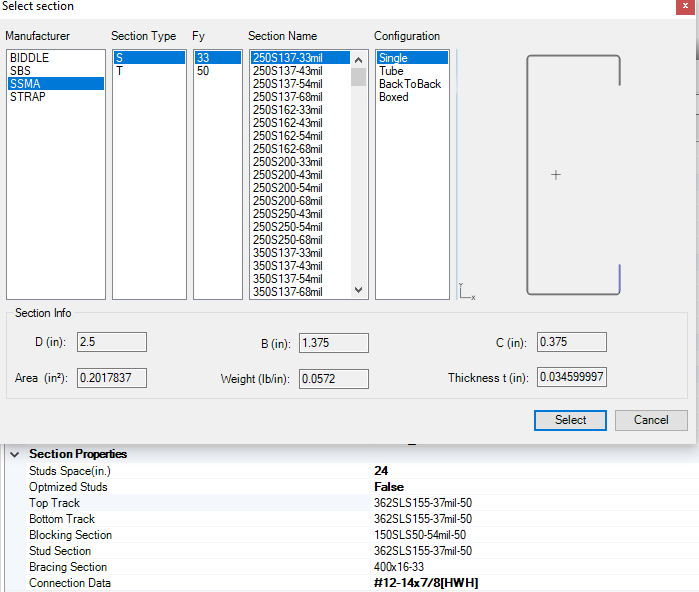
Task: Pick Fy value 50
Action: pyautogui.click(x=203, y=71)
